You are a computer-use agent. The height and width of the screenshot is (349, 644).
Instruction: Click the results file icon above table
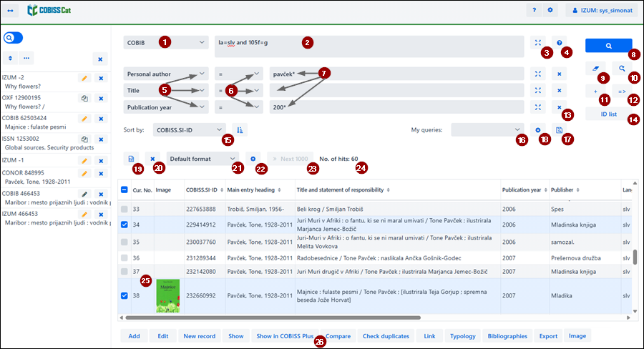(131, 159)
